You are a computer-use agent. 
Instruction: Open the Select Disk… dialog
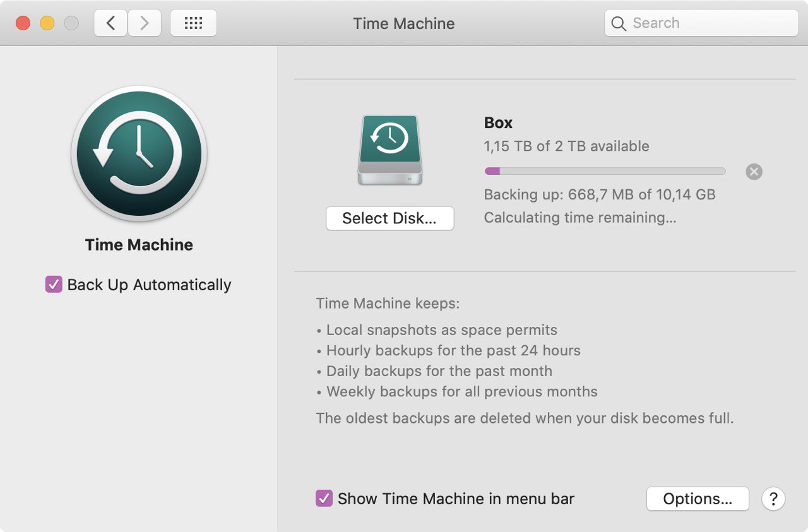click(389, 218)
